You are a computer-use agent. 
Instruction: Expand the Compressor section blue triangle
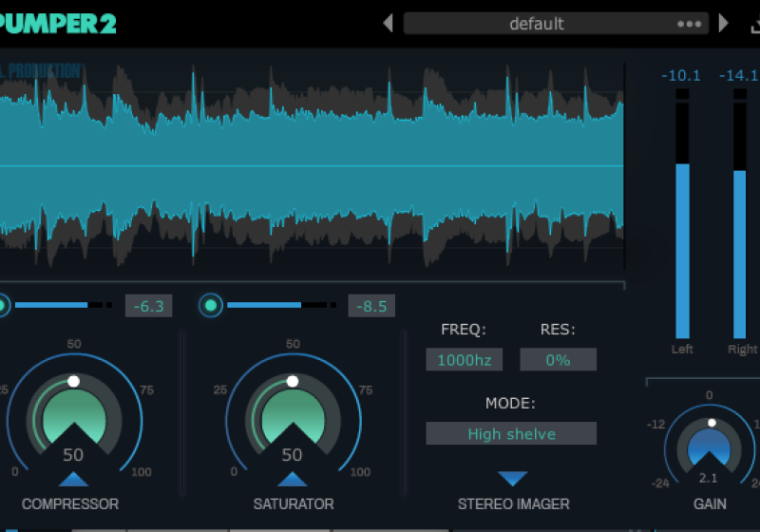click(x=72, y=479)
